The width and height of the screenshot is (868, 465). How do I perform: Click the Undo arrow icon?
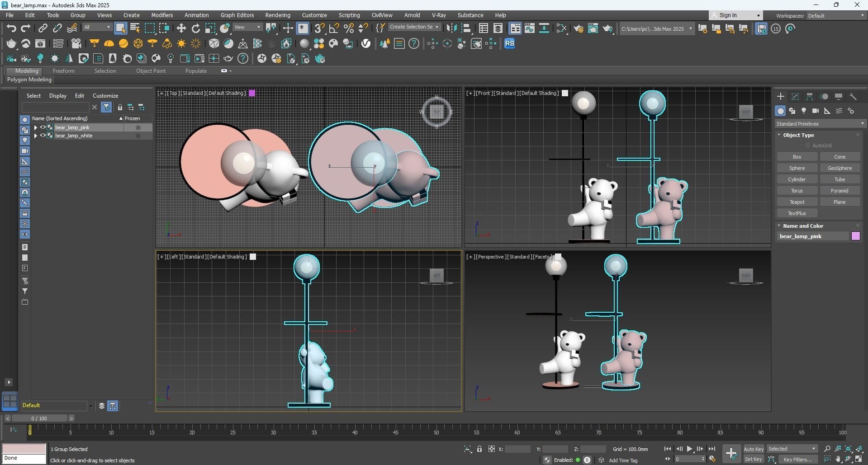point(11,28)
